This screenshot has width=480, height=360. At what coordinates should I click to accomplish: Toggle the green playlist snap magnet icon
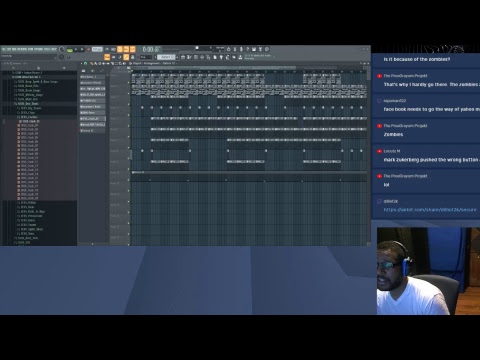click(x=85, y=63)
